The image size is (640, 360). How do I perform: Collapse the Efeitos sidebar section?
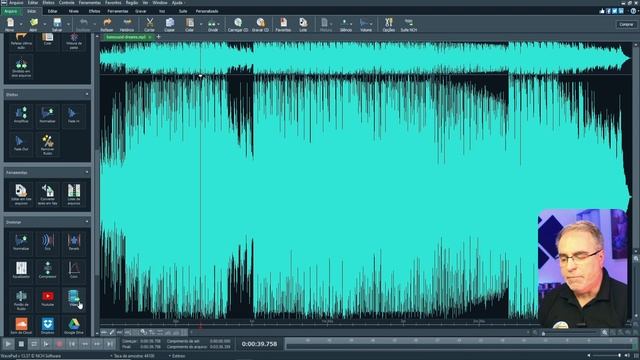click(x=87, y=94)
